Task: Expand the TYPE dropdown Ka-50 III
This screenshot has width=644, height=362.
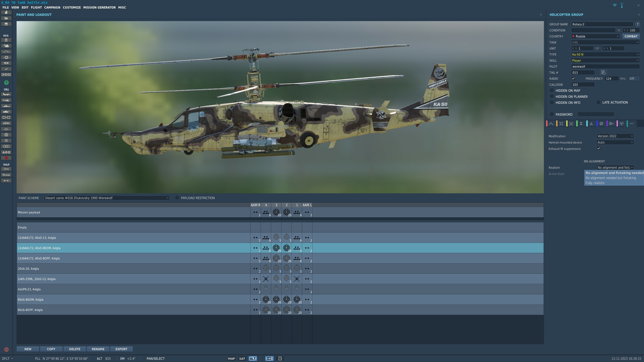Action: click(x=605, y=54)
